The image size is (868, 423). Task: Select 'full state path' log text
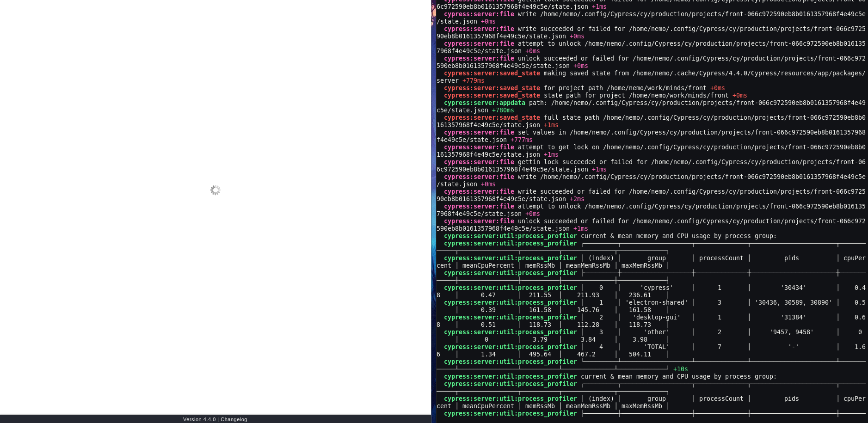click(x=571, y=117)
